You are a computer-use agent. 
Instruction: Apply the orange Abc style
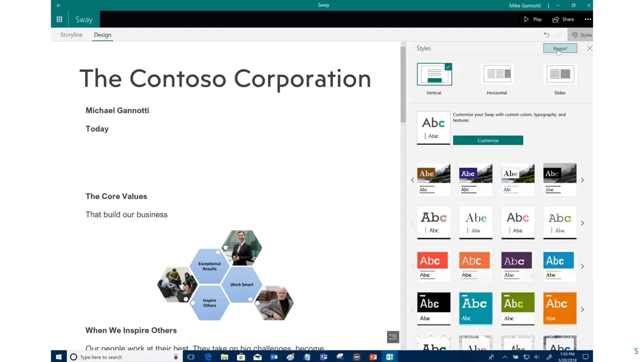476,266
